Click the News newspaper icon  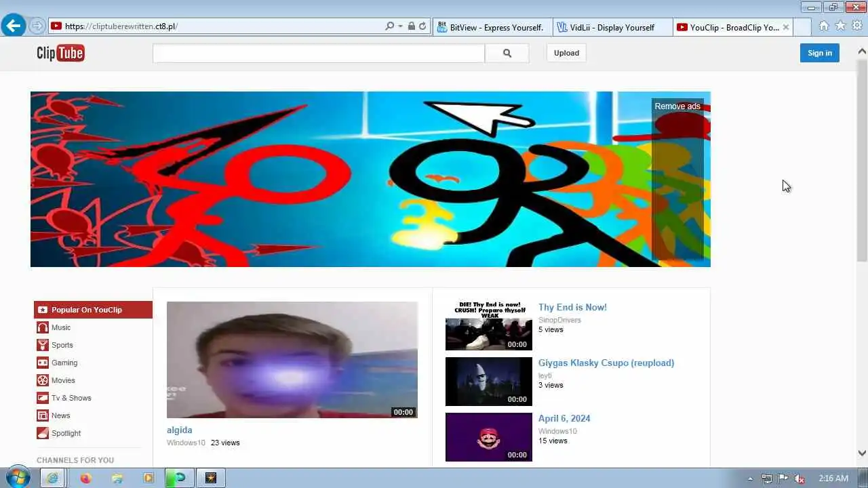(43, 415)
